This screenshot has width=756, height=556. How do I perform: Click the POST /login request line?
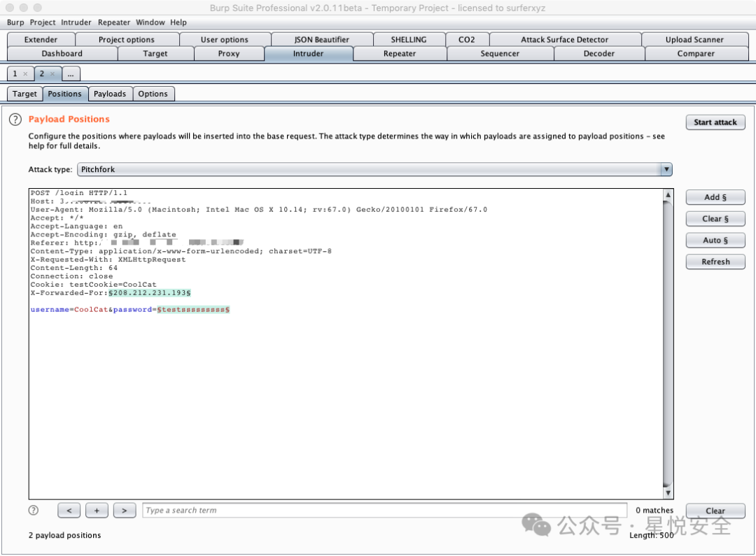point(79,193)
